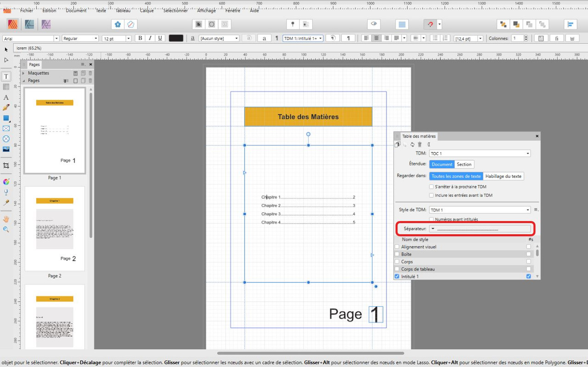Select the Node tool
This screenshot has height=367, width=588.
coord(6,60)
